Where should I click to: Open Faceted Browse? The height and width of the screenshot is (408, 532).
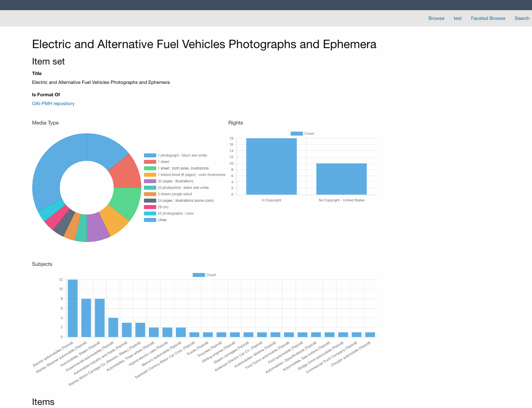488,18
